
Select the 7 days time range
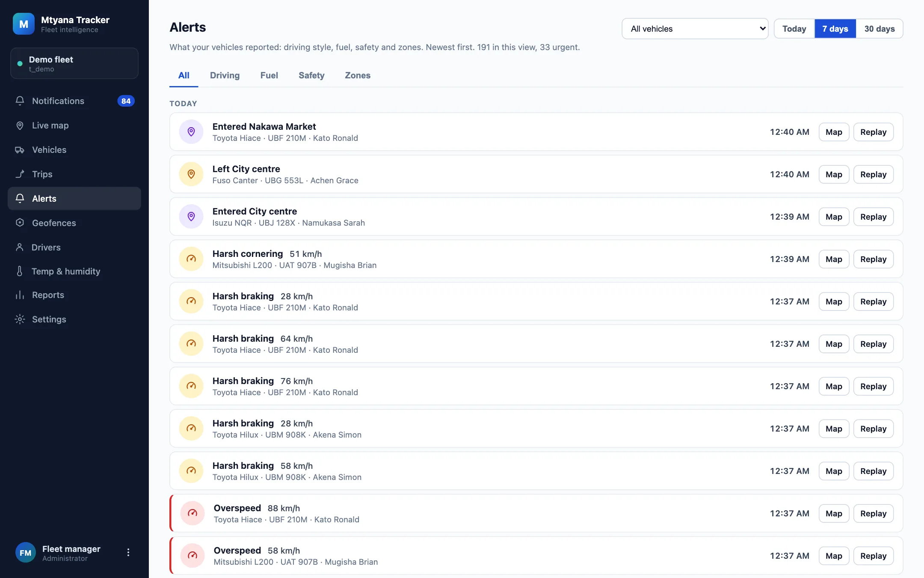(835, 29)
